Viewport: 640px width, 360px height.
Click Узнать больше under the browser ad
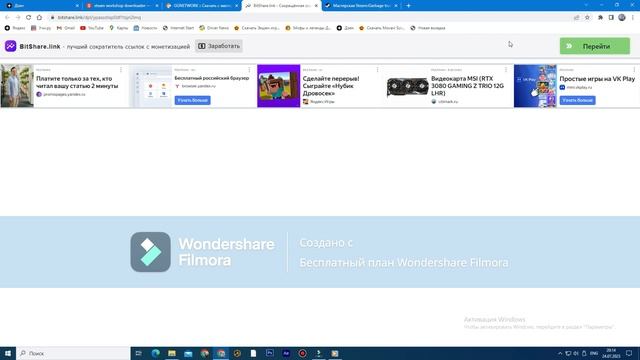pyautogui.click(x=193, y=100)
